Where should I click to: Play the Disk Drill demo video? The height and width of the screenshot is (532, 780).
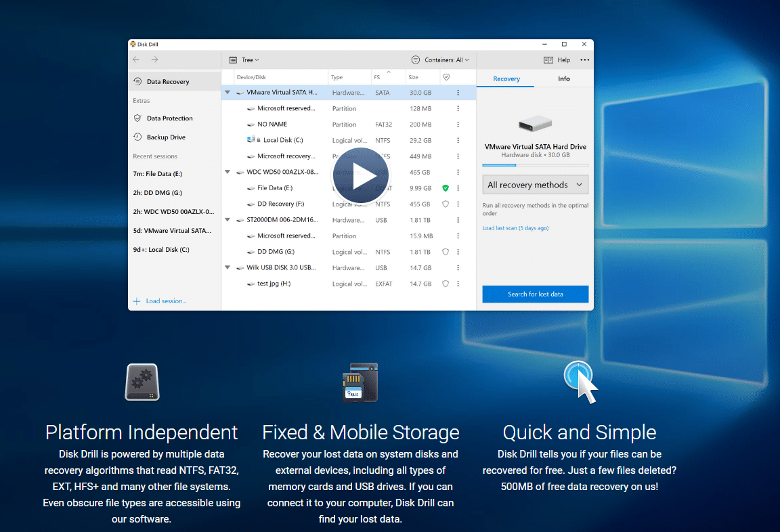click(361, 175)
